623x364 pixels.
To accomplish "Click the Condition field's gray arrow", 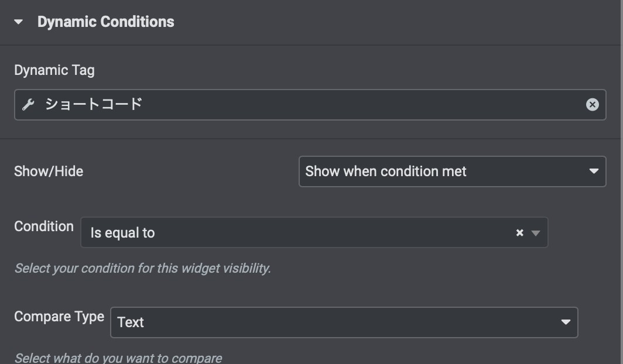I will click(535, 233).
